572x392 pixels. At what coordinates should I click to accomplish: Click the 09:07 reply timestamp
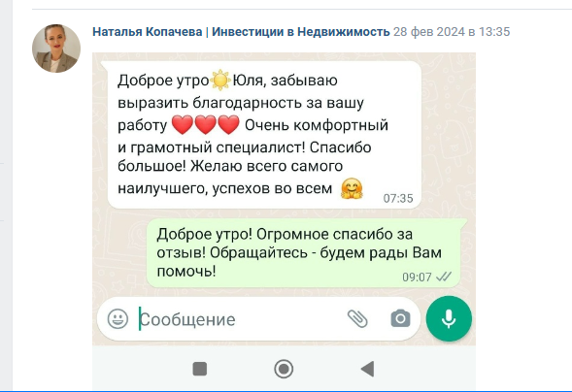(x=417, y=278)
